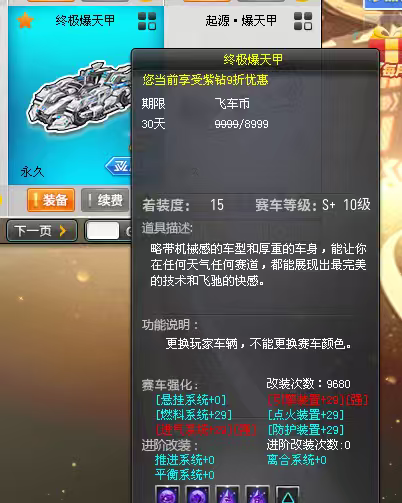Select the fourth purple crystal gem slot
402x503 pixels.
pyautogui.click(x=257, y=494)
